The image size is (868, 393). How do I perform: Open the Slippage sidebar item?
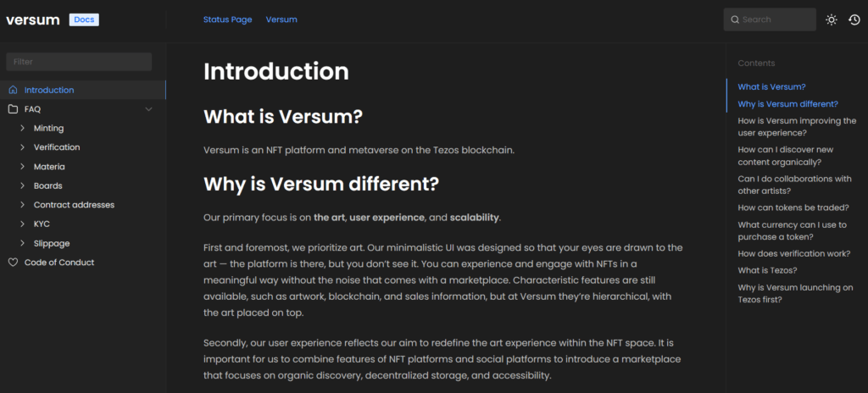[52, 243]
